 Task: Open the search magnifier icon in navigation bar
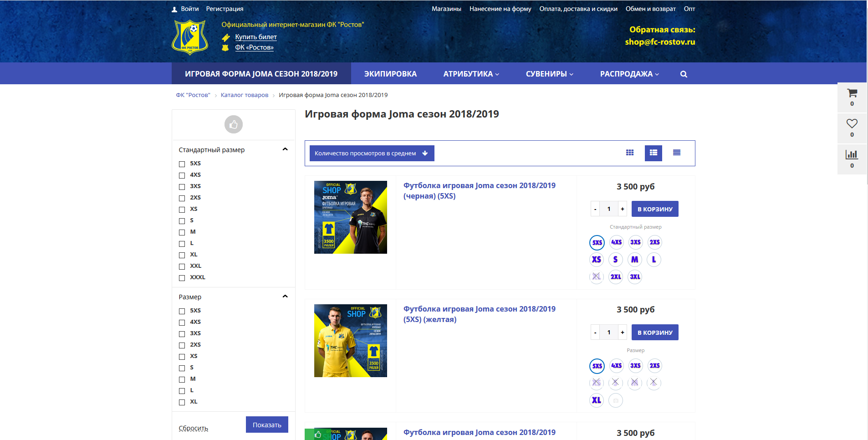click(684, 74)
